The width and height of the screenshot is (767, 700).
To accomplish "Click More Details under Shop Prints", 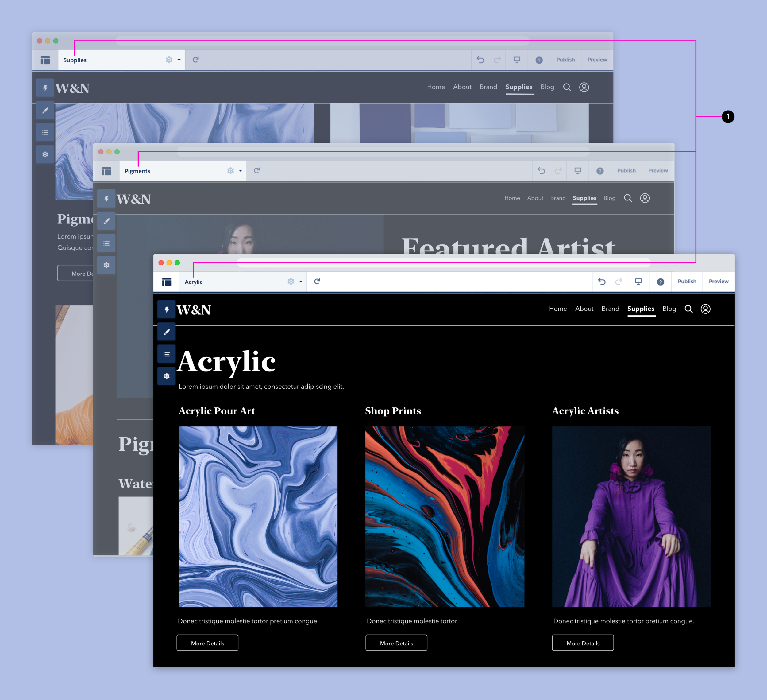I will [x=396, y=643].
